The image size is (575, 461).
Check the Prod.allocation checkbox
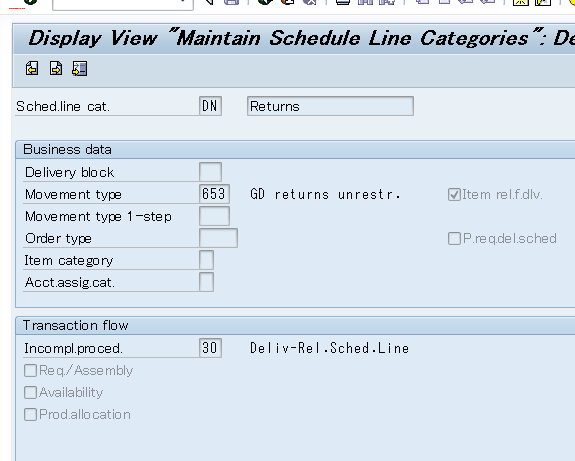click(x=30, y=414)
